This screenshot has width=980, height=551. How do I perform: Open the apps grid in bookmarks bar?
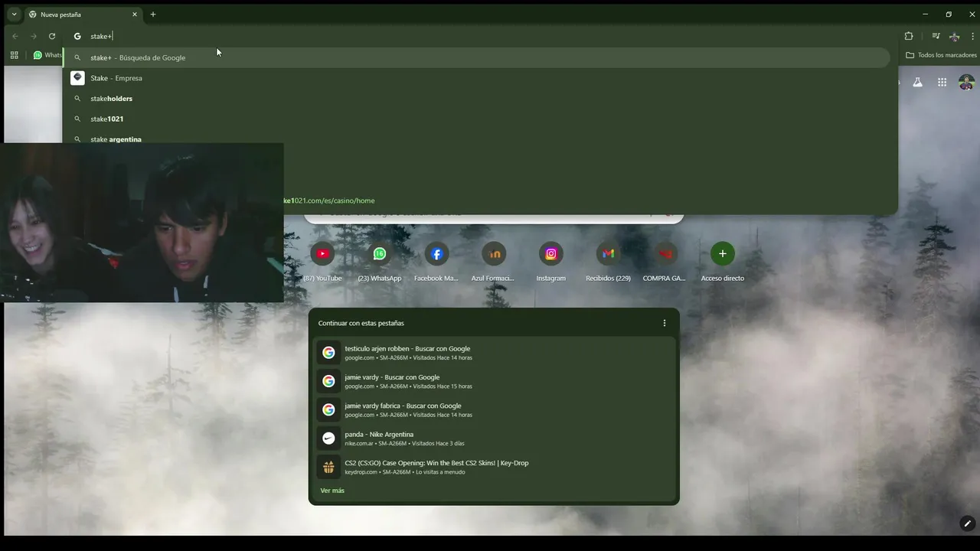tap(14, 55)
